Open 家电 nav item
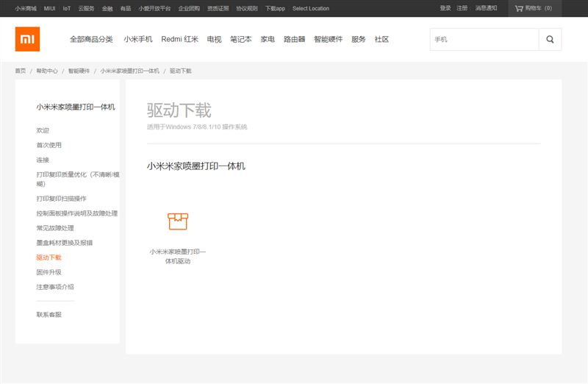 [268, 39]
